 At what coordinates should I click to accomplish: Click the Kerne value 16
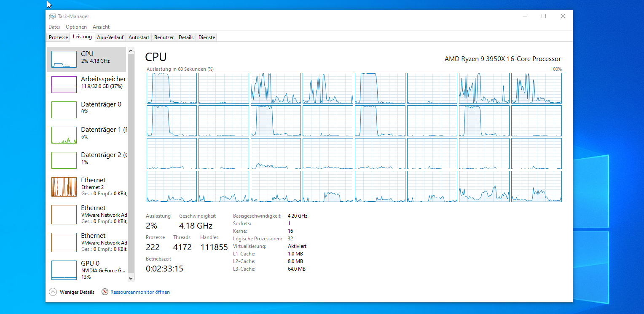[290, 231]
